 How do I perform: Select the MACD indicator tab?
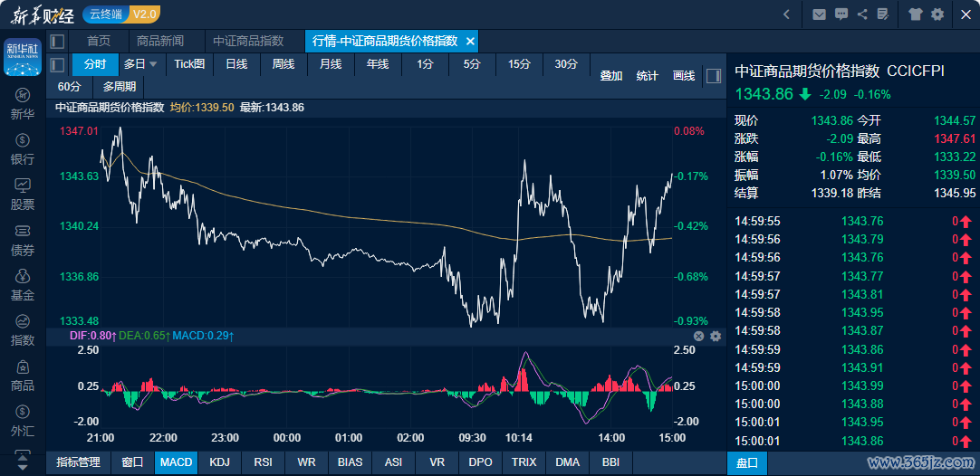tap(177, 462)
